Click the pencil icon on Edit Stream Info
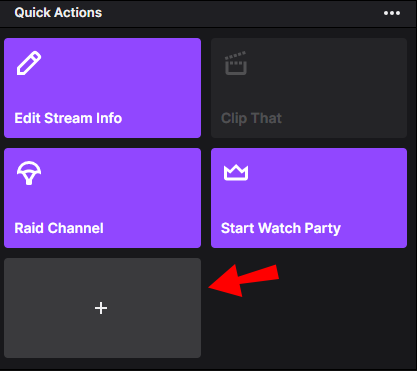The width and height of the screenshot is (417, 371). (x=29, y=63)
